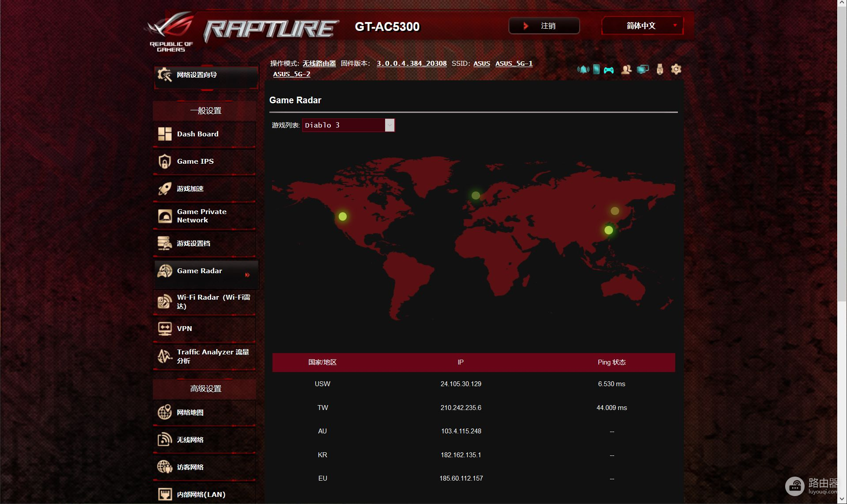
Task: Click the IP column header
Action: click(461, 362)
